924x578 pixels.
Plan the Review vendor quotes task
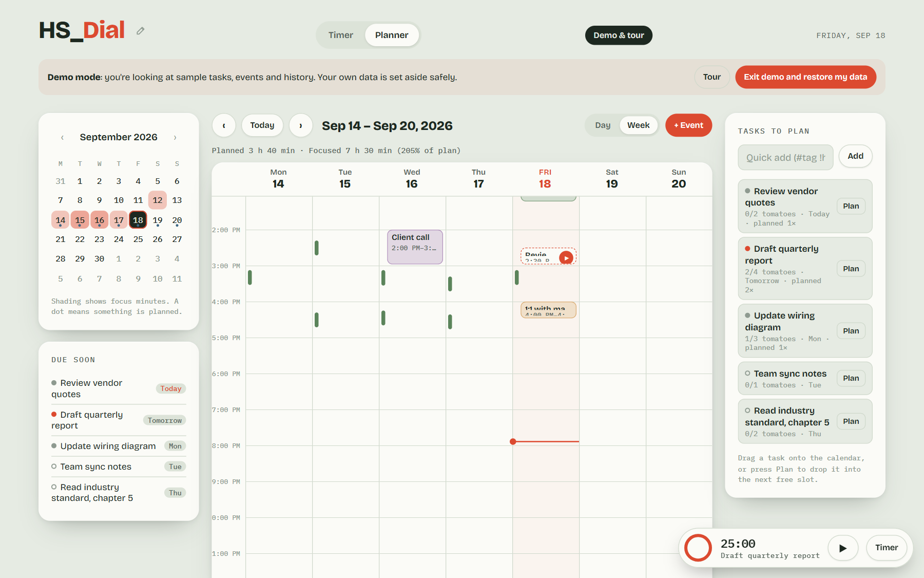[851, 206]
